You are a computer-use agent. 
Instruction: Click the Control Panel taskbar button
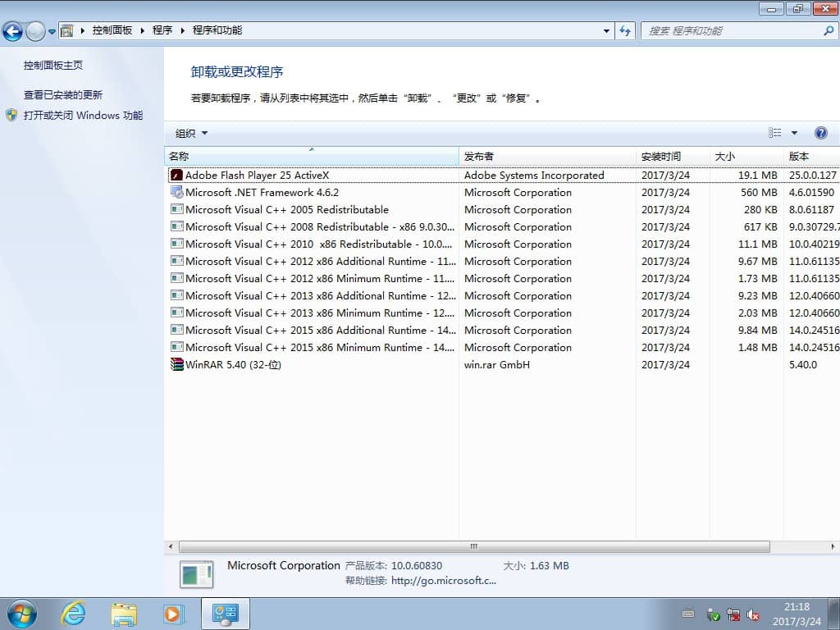tap(225, 614)
